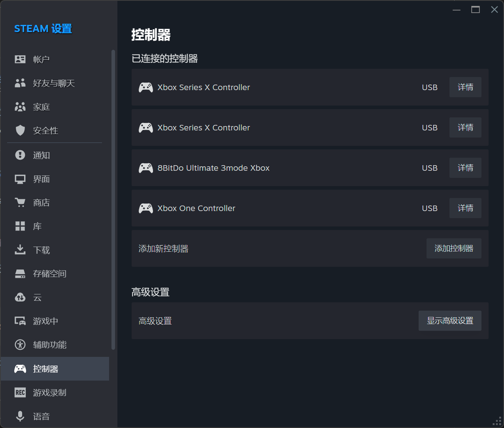This screenshot has width=504, height=428.
Task: Click the 语音 microphone icon
Action: (x=20, y=416)
